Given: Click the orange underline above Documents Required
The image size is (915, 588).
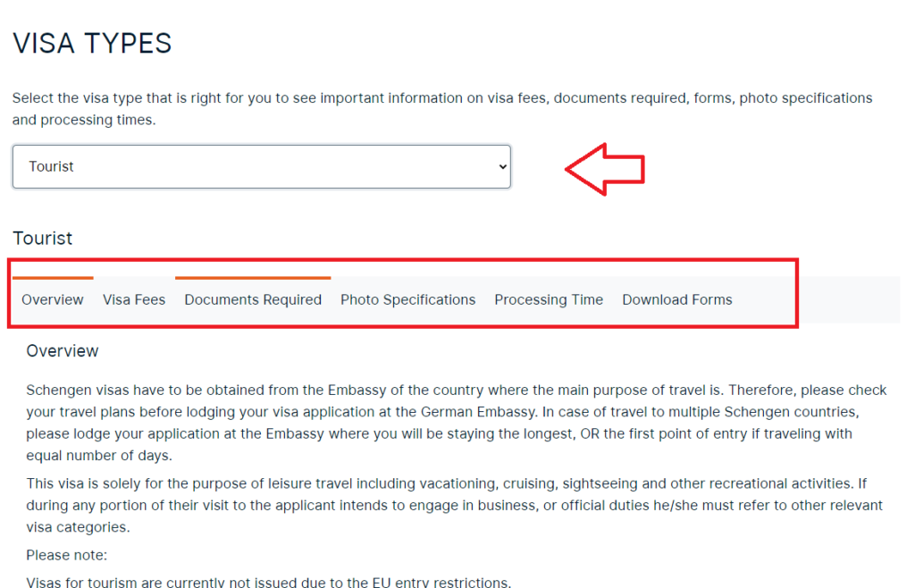Looking at the screenshot, I should [x=253, y=276].
